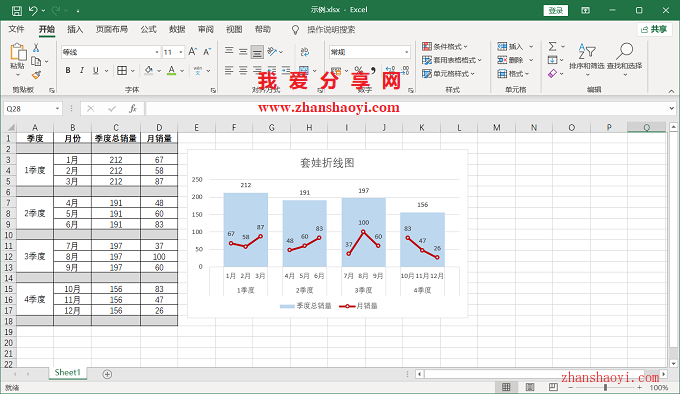Switch to the Insert ribbon tab
This screenshot has width=680, height=394.
pyautogui.click(x=75, y=29)
